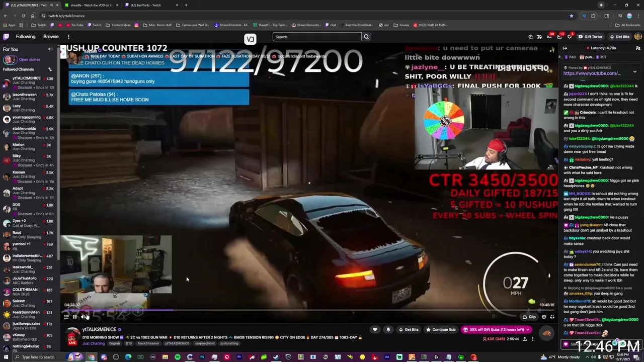The width and height of the screenshot is (644, 362).
Task: Open the Chrome three-dot menu
Action: [638, 16]
